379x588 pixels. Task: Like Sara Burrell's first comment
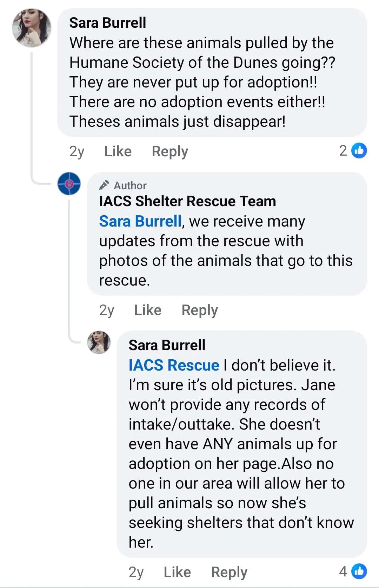(118, 151)
